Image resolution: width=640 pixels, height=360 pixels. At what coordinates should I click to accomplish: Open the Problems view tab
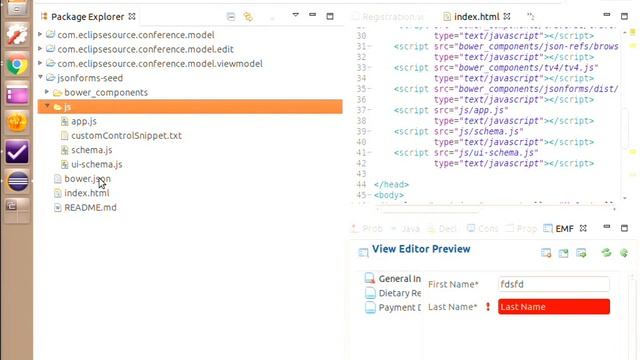click(367, 229)
